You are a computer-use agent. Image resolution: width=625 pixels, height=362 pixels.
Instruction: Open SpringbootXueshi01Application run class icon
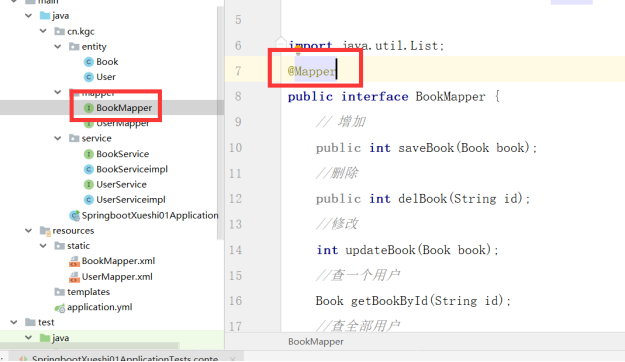pos(75,216)
